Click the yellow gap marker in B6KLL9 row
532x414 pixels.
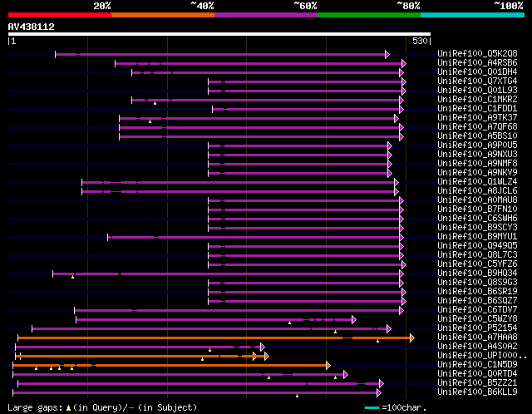point(297,396)
